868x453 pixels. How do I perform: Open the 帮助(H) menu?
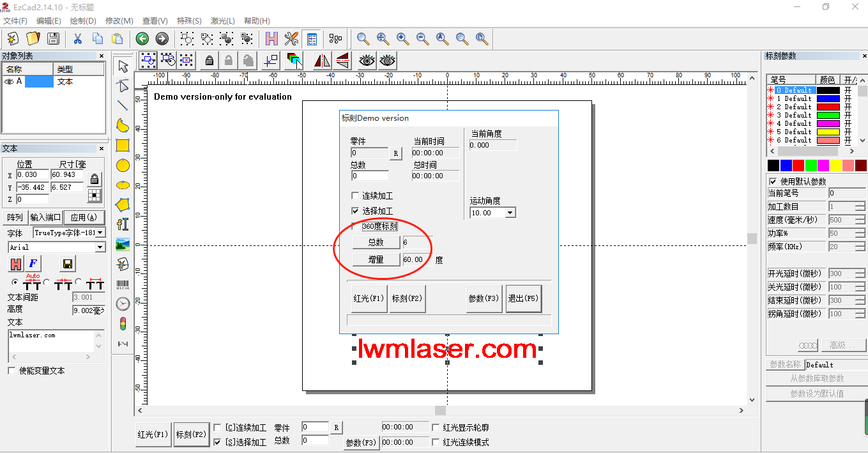click(256, 21)
